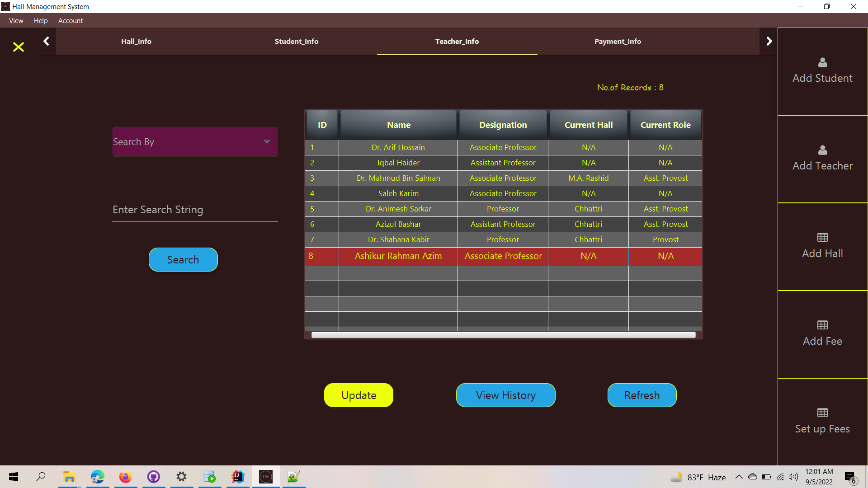The image size is (868, 488).
Task: Click the yellow X icon near the tabs
Action: coord(19,47)
